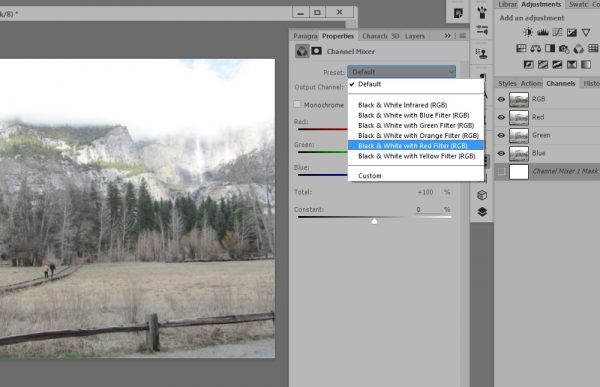The image size is (600, 387).
Task: Open the 3D cube panel icon
Action: pyautogui.click(x=482, y=195)
